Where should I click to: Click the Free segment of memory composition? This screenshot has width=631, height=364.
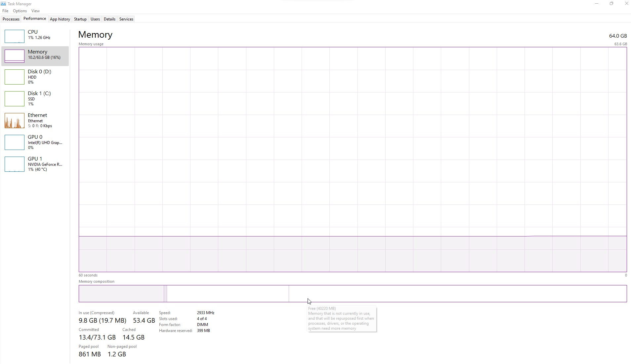(x=458, y=294)
